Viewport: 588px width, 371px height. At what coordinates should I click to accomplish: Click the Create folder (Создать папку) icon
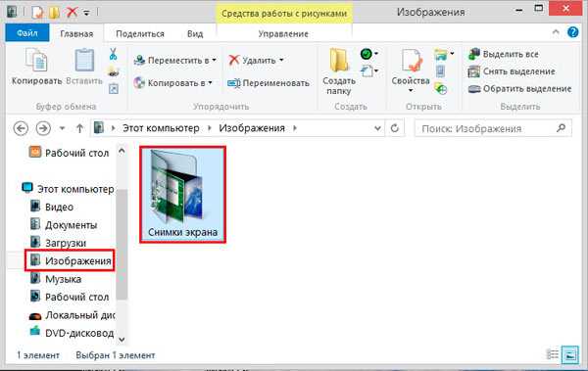(x=339, y=60)
